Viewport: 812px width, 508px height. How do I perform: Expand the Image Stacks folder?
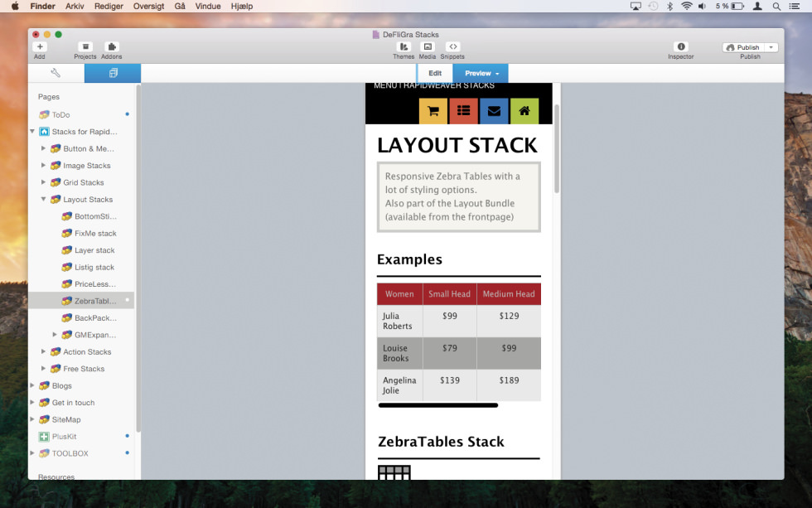tap(43, 165)
